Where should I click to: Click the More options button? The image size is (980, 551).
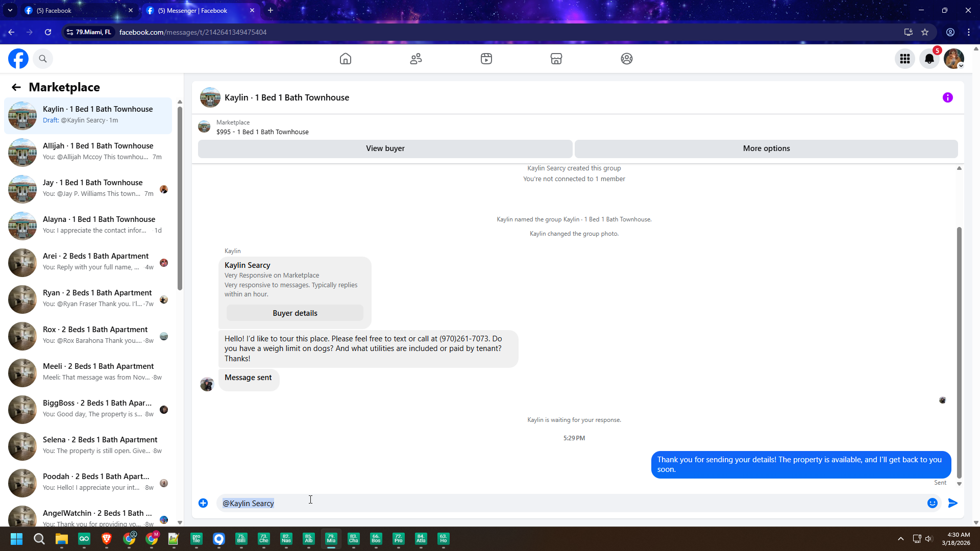766,148
